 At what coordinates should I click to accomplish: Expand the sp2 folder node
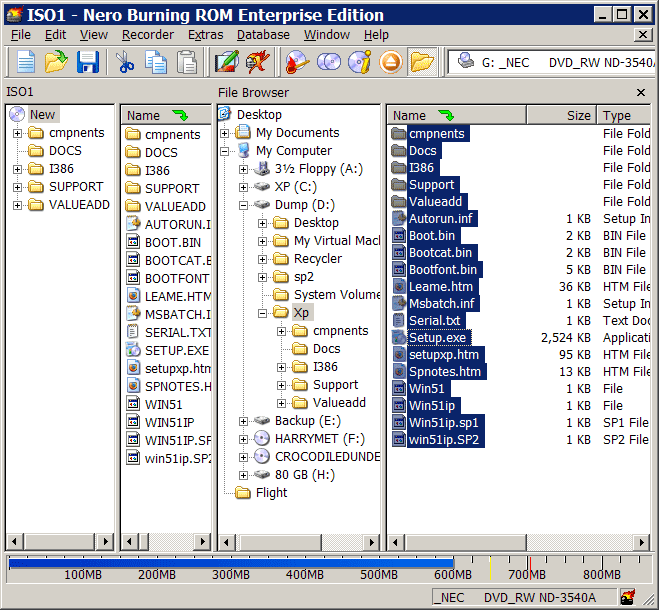coord(262,277)
